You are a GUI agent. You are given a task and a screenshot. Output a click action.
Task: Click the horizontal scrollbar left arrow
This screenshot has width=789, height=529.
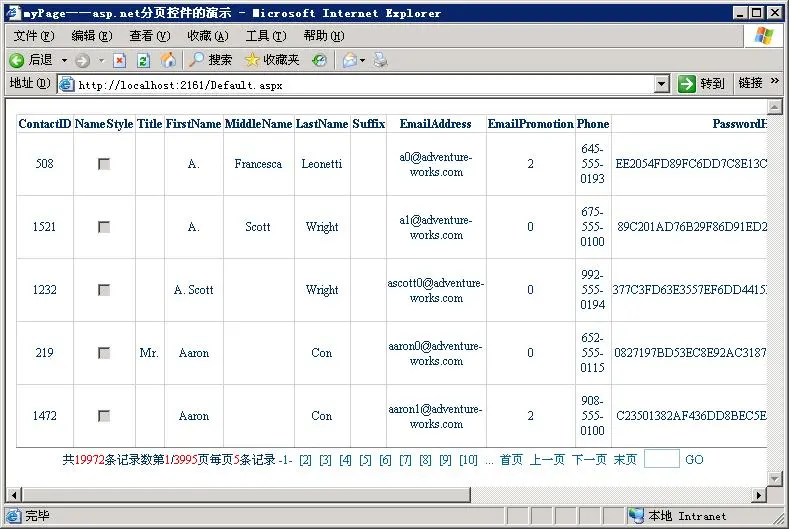14,495
